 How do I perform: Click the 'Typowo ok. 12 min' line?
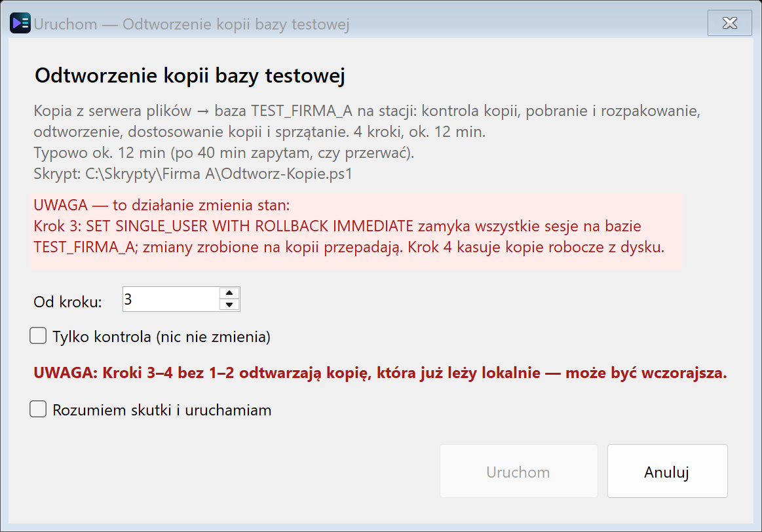click(x=224, y=153)
